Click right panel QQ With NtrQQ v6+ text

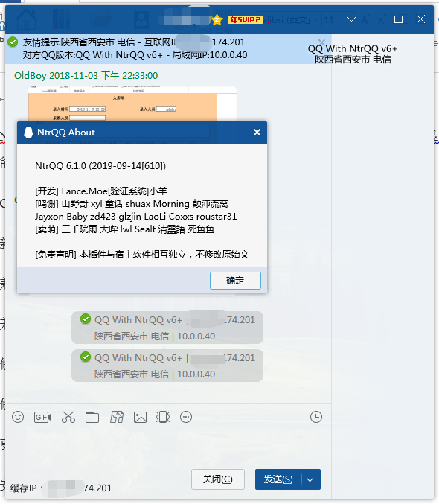pyautogui.click(x=353, y=49)
